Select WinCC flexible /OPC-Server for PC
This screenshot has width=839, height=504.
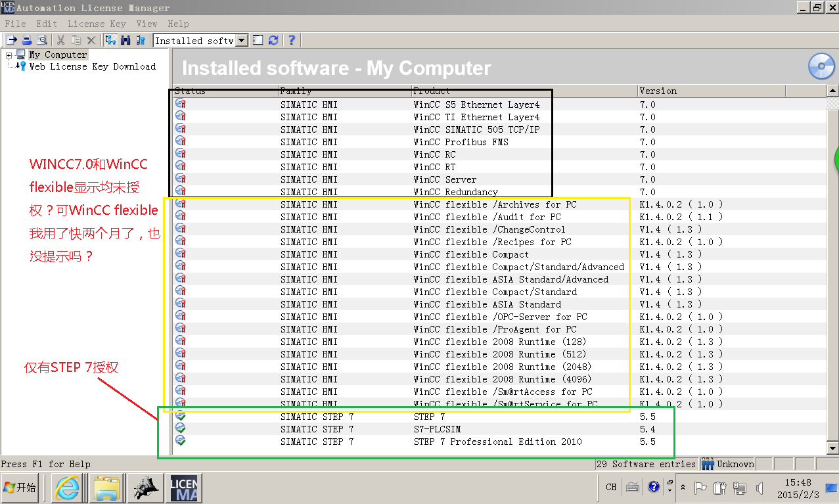tap(500, 317)
